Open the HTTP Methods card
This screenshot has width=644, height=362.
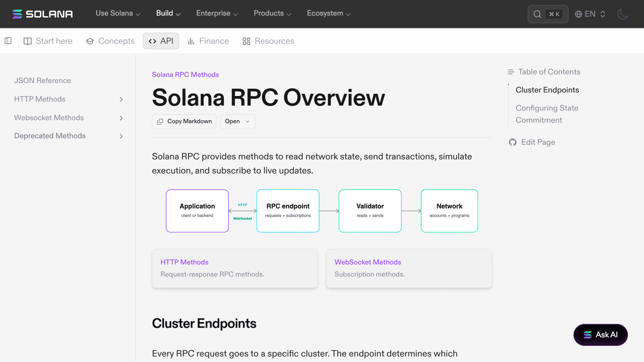tap(235, 269)
